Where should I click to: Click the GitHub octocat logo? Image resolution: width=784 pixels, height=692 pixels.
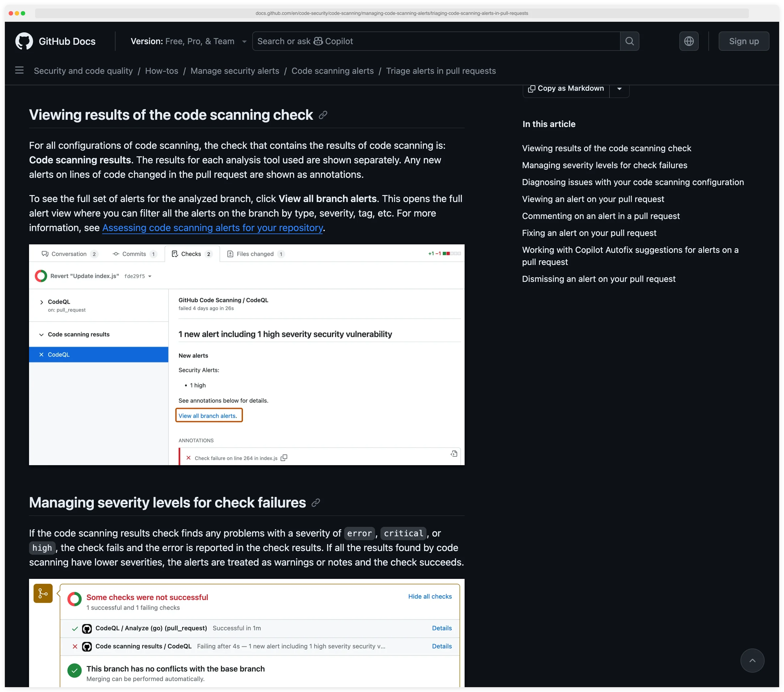(24, 41)
